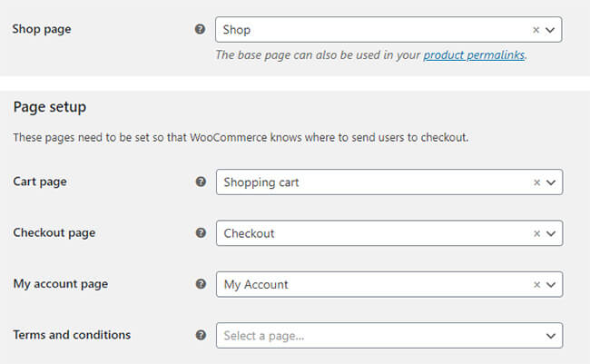Click the Shop value in Shop page field
Viewport: 590px width, 364px height.
pos(236,30)
